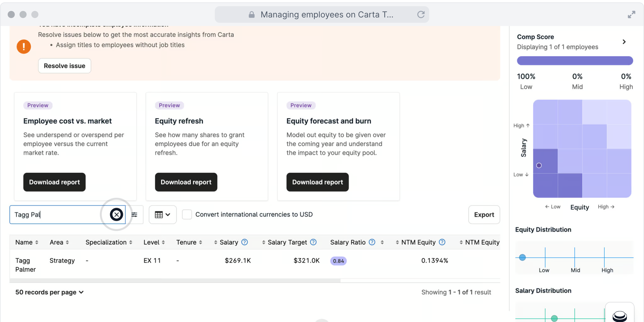Image resolution: width=644 pixels, height=322 pixels.
Task: Clear the employee search field
Action: (116, 214)
